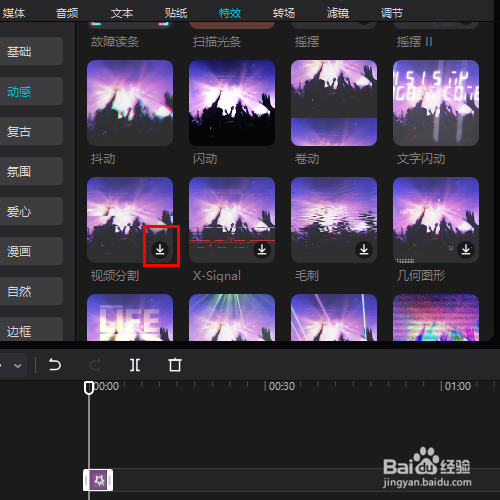Click the 故障读条 effect label
The width and height of the screenshot is (500, 500).
coord(115,42)
